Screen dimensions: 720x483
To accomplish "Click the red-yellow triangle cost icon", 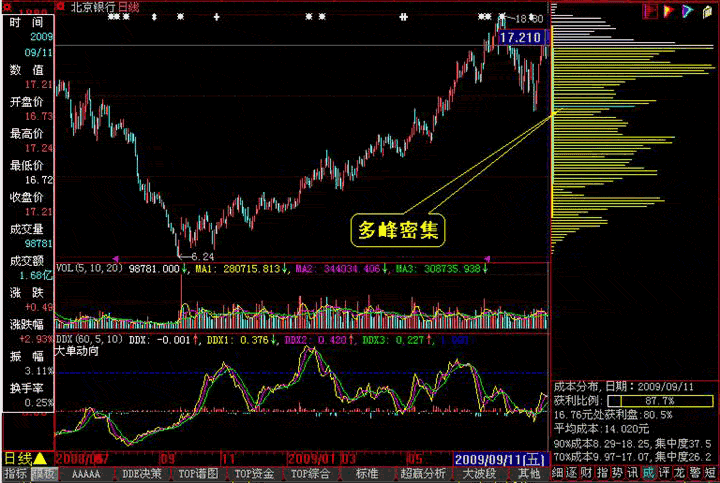I will pyautogui.click(x=669, y=11).
